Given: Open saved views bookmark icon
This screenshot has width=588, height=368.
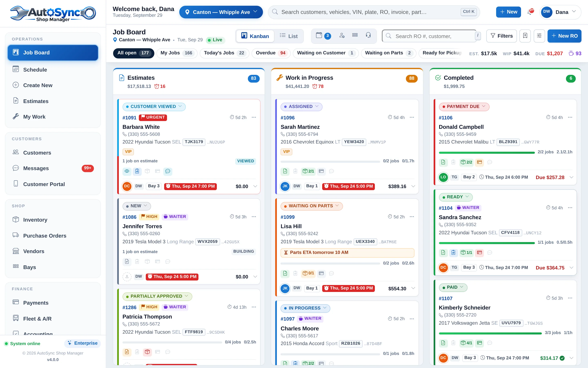Looking at the screenshot, I should pos(525,36).
